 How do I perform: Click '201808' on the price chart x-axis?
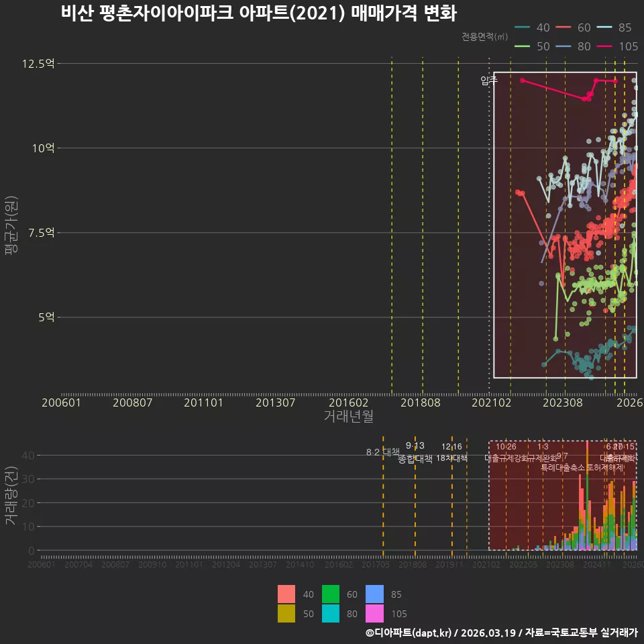coord(420,402)
